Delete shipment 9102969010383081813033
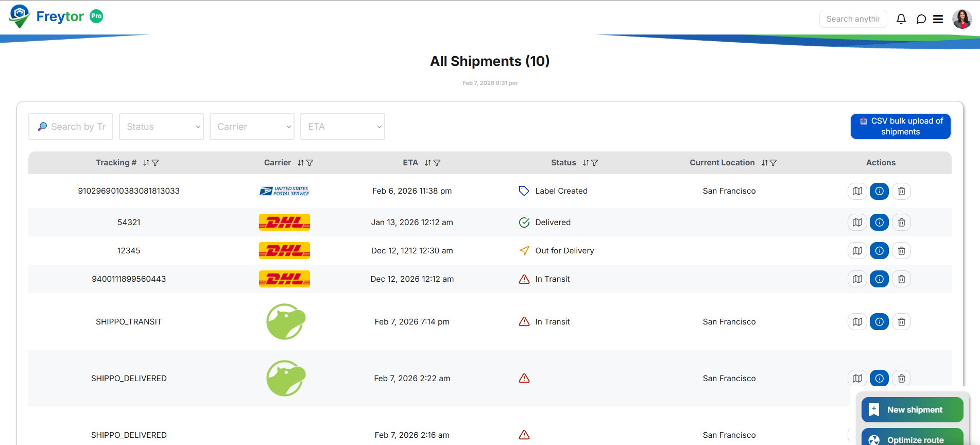Viewport: 980px width, 445px height. (902, 191)
